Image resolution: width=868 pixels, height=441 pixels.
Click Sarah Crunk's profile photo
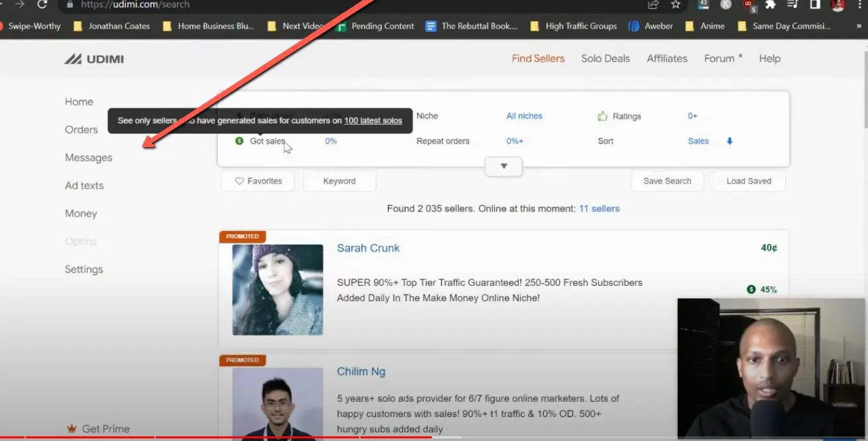coord(278,289)
